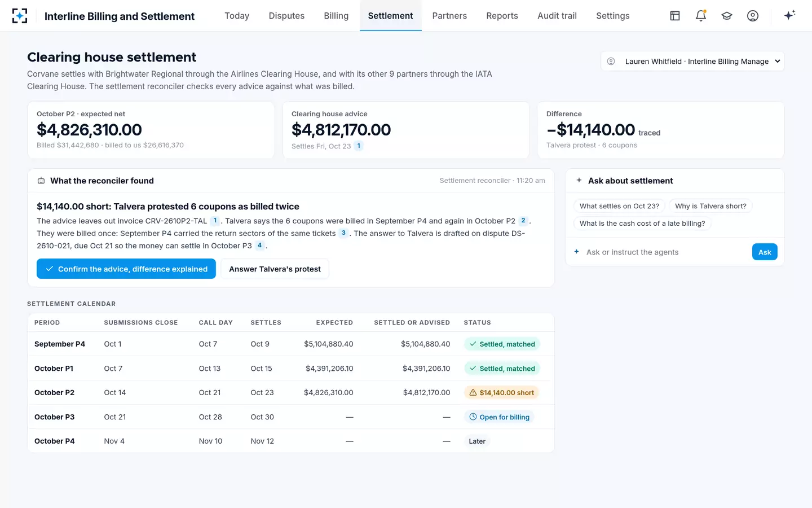Click citation 1 after invoice CRV-2610P2-TAL
This screenshot has width=812, height=508.
tap(215, 221)
